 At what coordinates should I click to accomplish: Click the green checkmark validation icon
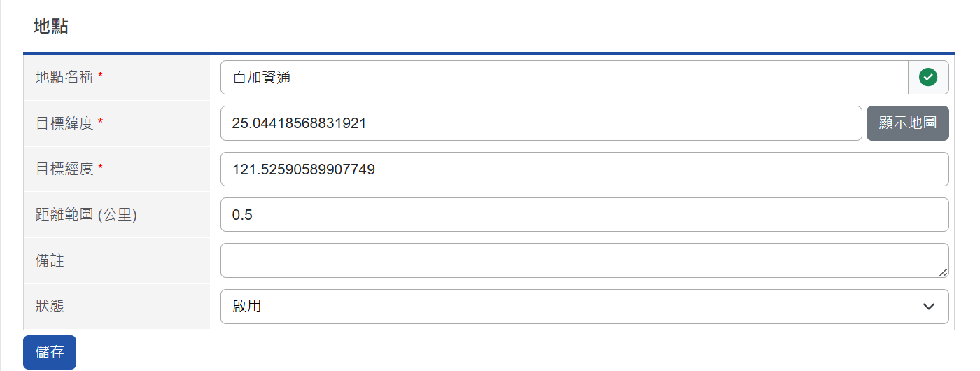(928, 77)
